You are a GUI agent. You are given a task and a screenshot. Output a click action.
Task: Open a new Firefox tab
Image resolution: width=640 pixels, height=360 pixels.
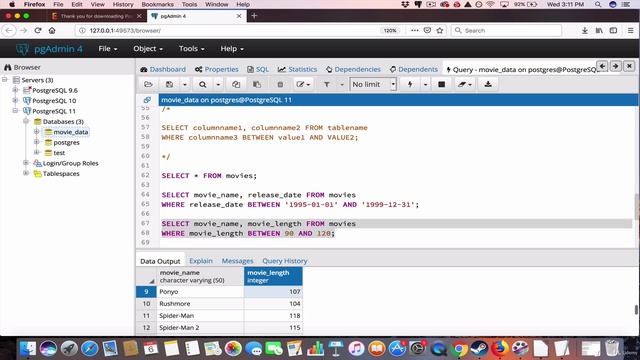click(254, 16)
